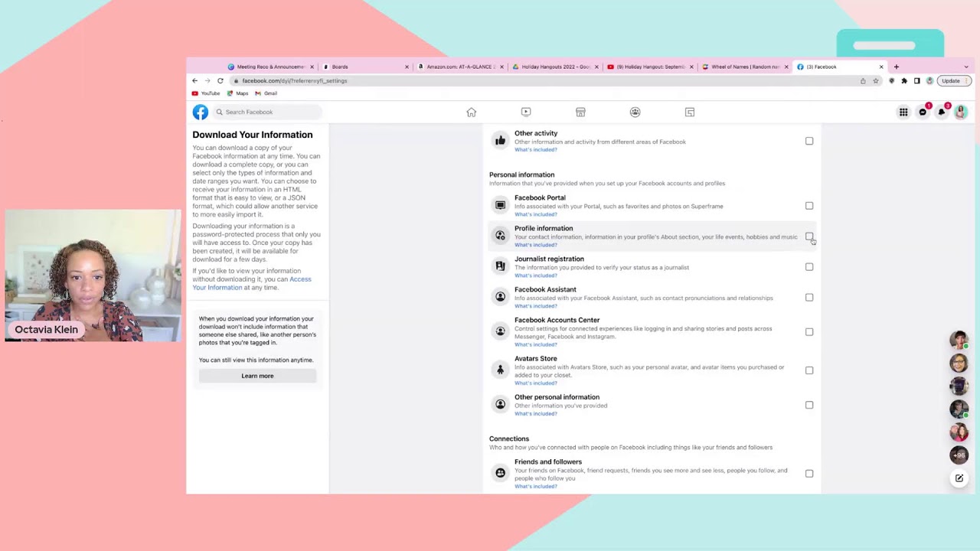Screen dimensions: 980x551
Task: Click browser back arrow
Action: point(194,80)
